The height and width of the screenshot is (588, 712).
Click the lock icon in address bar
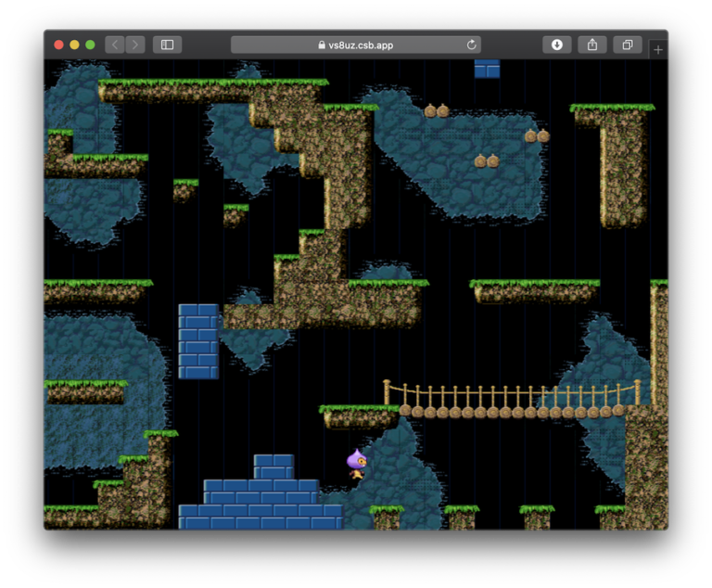[322, 45]
